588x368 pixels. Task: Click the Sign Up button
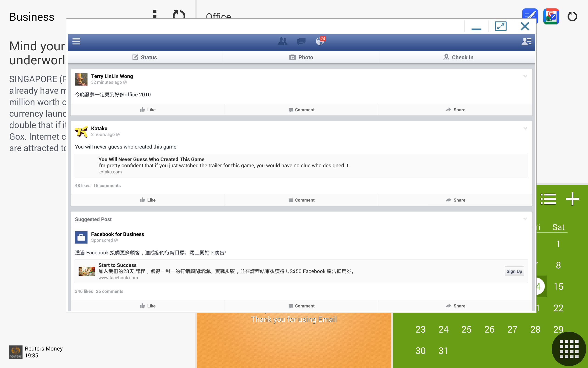tap(514, 271)
